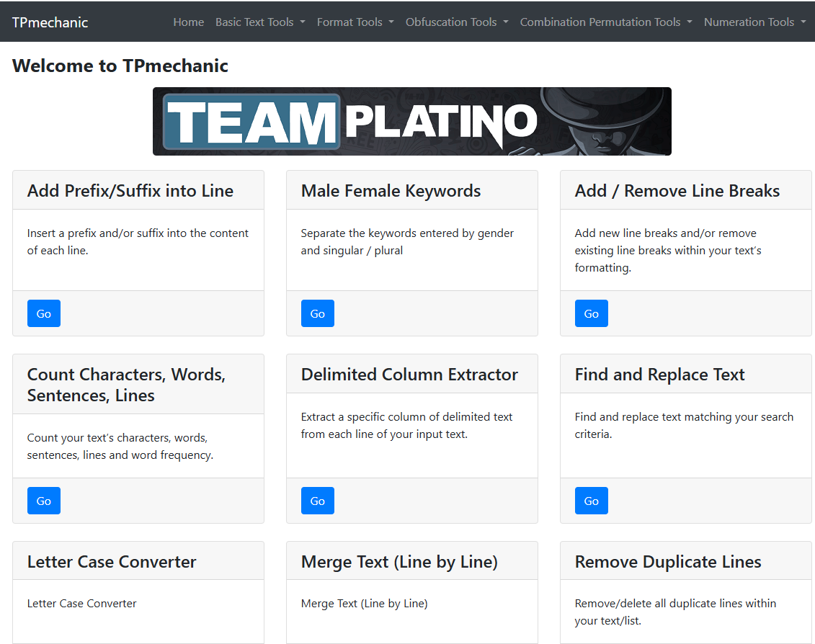Select the 'Add Prefix/Suffix into Line' card title
The image size is (815, 644).
[130, 191]
